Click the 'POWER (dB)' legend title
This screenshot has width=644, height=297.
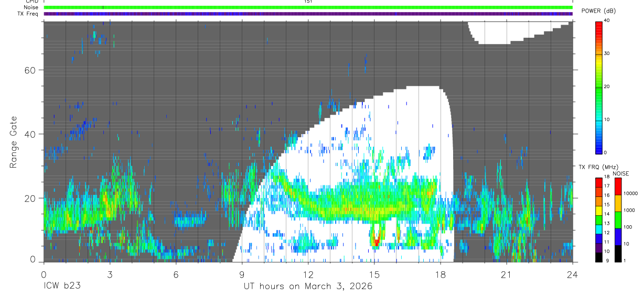click(x=598, y=11)
